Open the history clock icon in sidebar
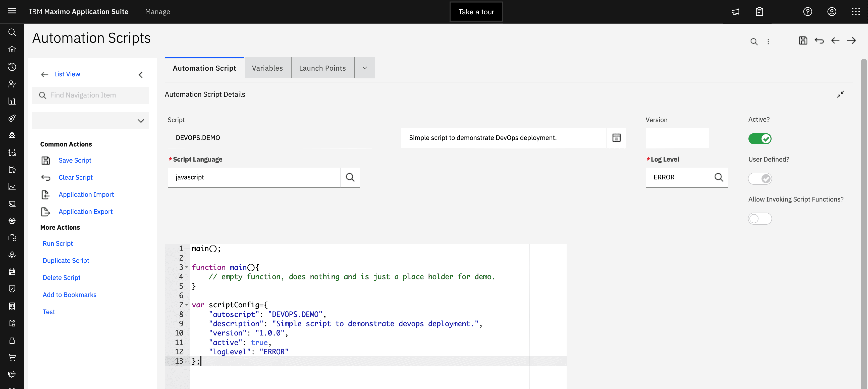 (x=12, y=67)
